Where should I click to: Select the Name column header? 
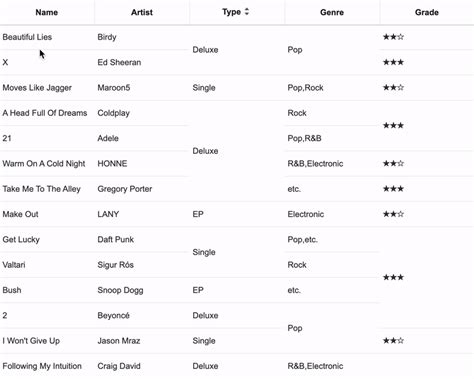point(47,12)
